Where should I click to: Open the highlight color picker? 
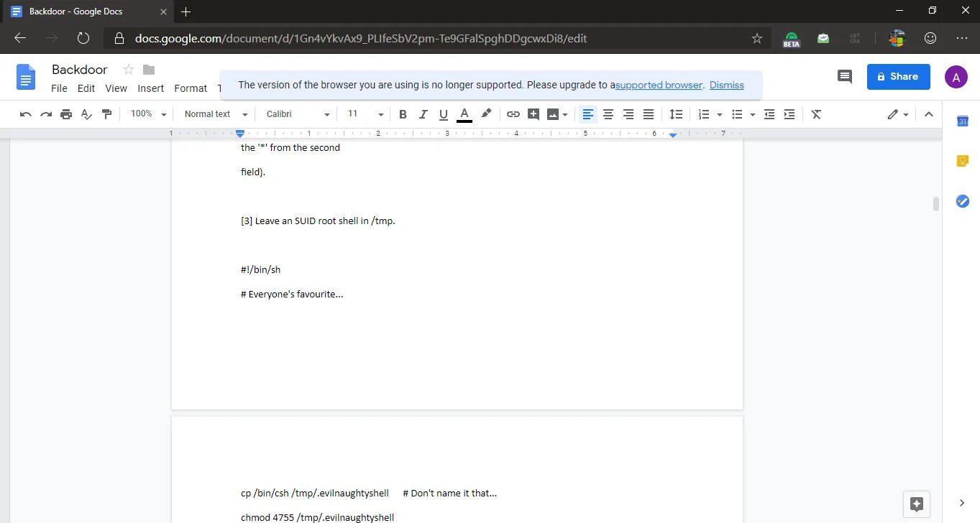click(486, 114)
